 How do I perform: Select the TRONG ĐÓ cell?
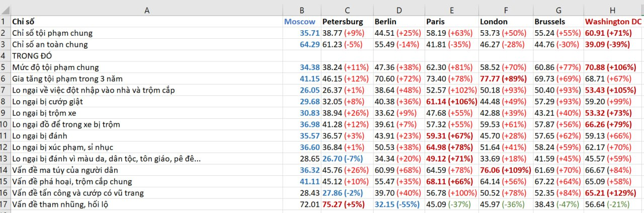point(31,56)
